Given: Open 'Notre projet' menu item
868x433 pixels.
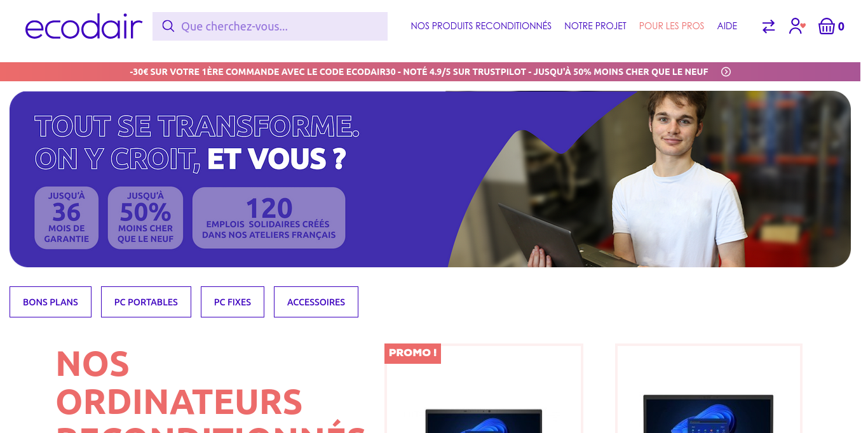Looking at the screenshot, I should (x=595, y=26).
